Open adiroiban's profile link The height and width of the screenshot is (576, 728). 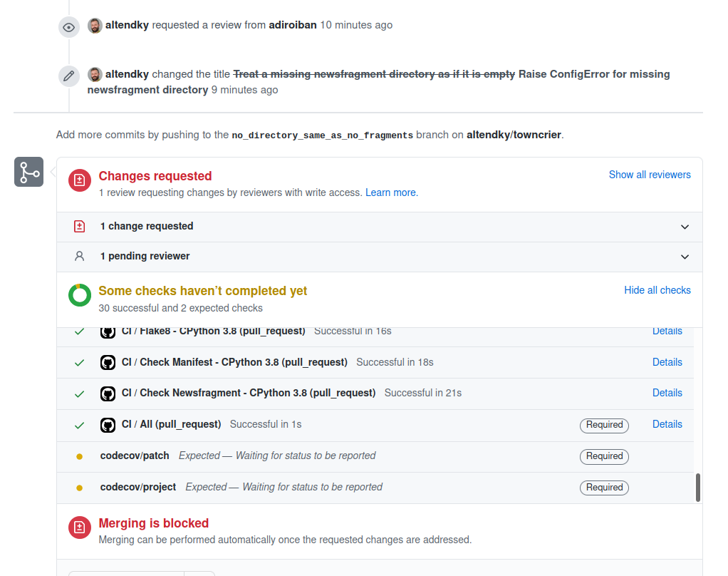(293, 25)
